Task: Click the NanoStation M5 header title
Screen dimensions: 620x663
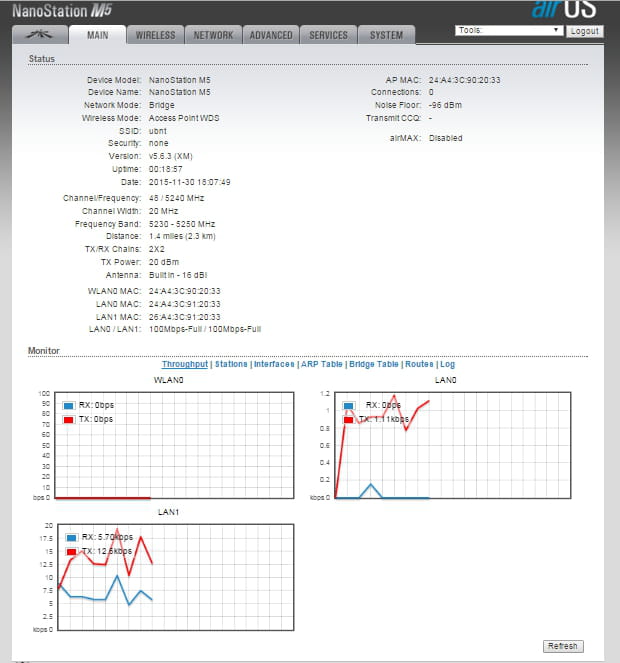Action: click(62, 11)
